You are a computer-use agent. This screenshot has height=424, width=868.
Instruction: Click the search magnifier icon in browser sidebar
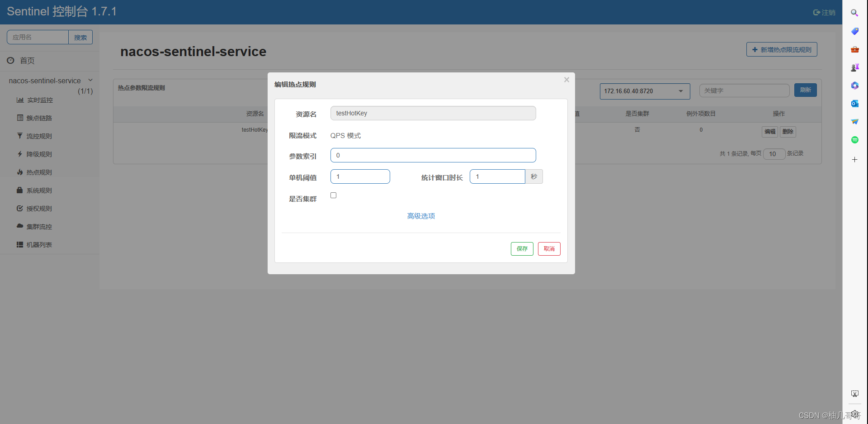point(854,13)
